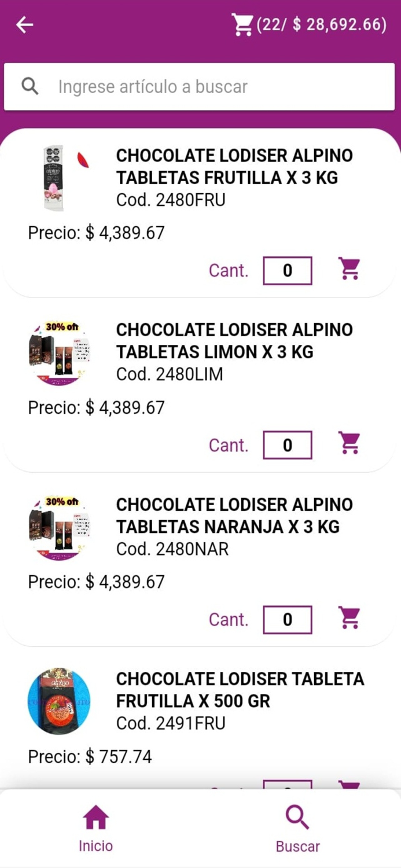Viewport: 401px width, 868px height.
Task: Click the search magnifier icon in the search bar
Action: (30, 86)
